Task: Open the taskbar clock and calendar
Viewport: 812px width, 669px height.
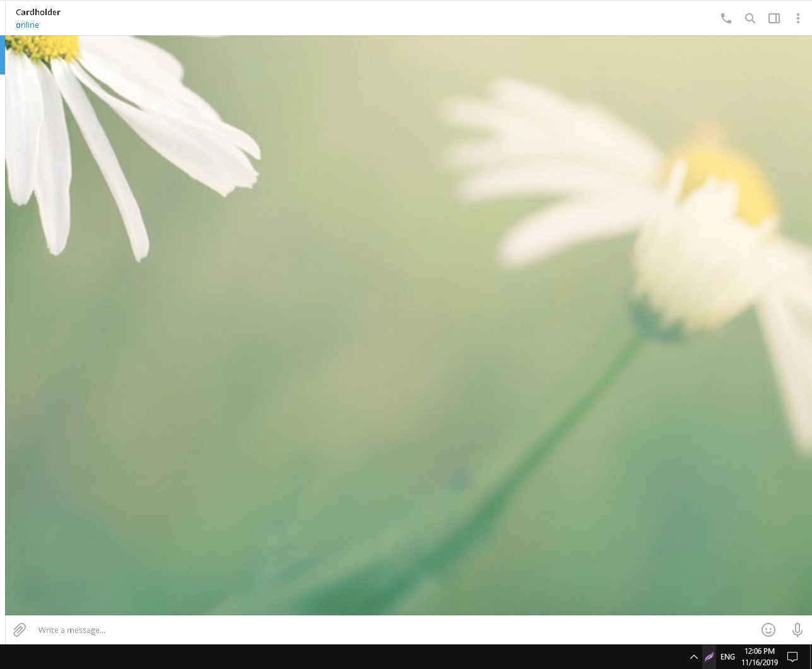Action: 759,656
